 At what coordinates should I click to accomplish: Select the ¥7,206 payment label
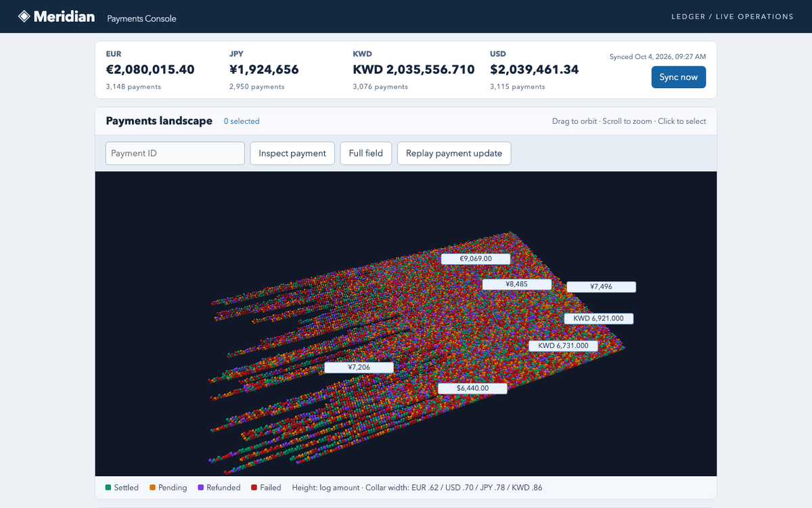(359, 367)
